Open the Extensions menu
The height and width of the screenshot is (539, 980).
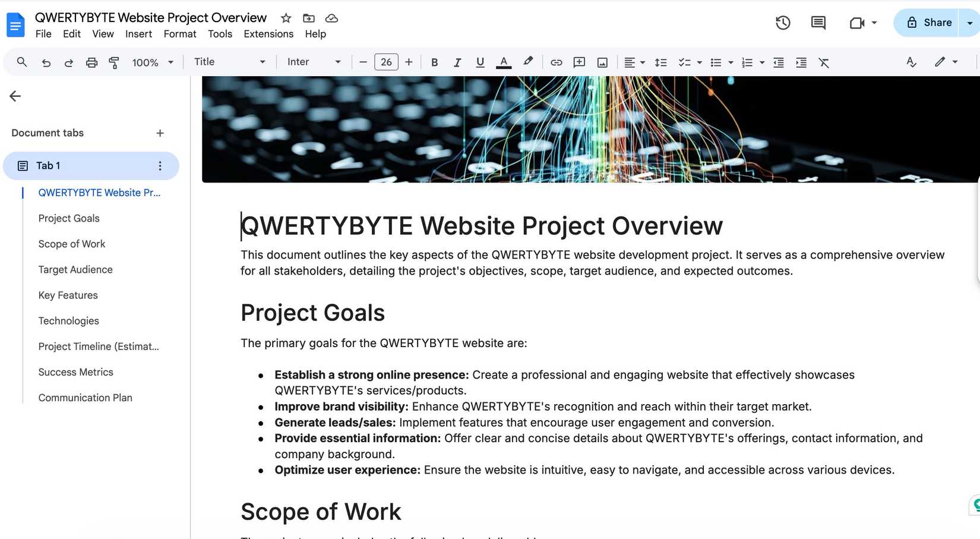point(268,34)
